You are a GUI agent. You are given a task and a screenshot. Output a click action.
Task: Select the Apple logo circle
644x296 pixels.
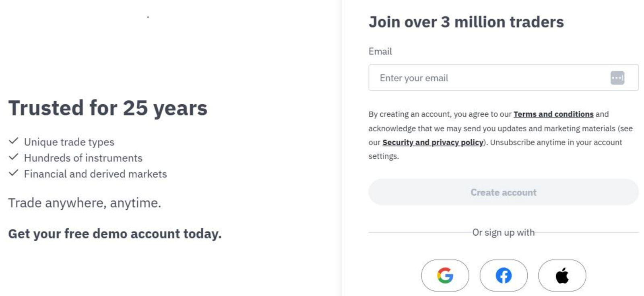(562, 275)
